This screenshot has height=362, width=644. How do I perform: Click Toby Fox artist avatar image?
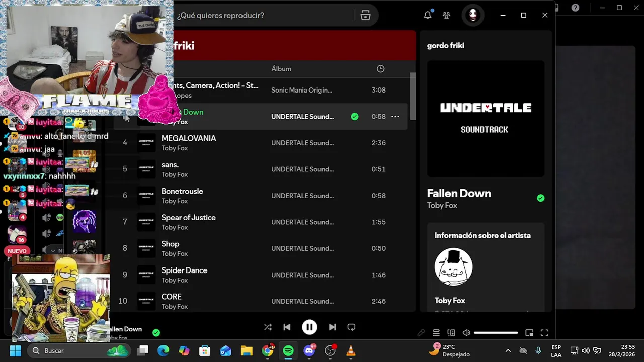pos(453,267)
